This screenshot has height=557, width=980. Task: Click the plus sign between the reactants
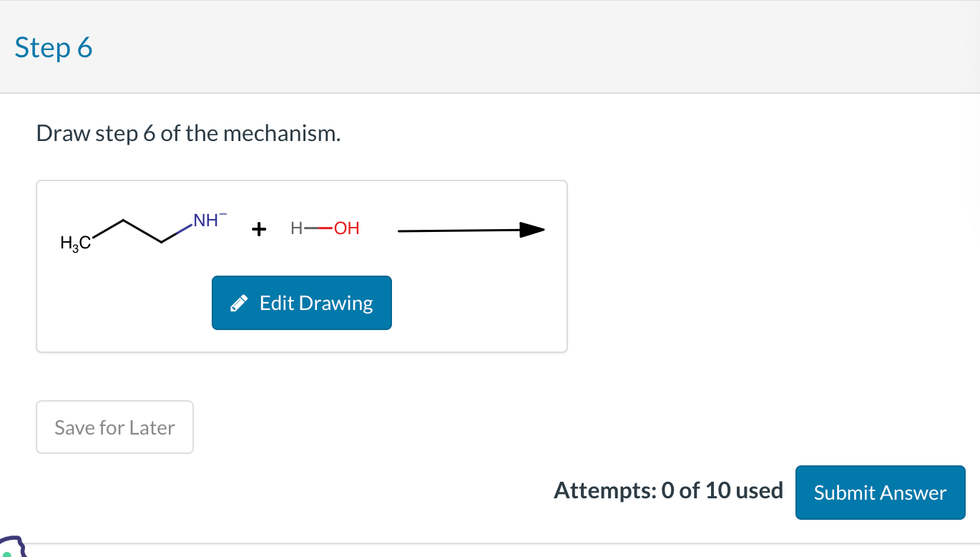(x=258, y=229)
